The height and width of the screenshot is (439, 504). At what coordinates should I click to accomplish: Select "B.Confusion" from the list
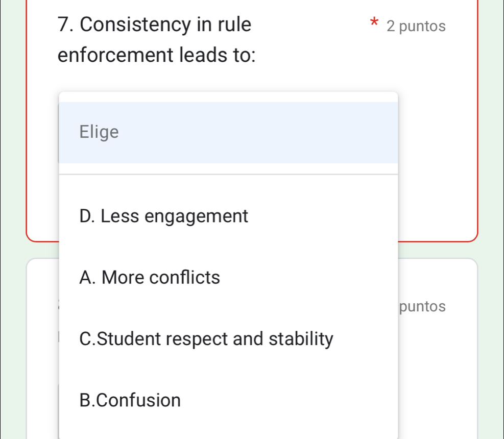(x=130, y=400)
